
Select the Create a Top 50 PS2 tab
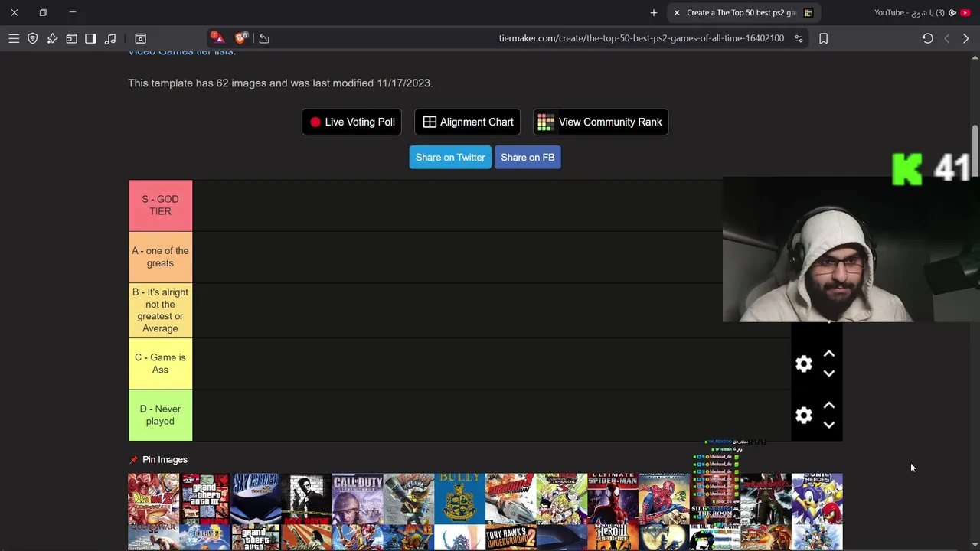click(743, 12)
